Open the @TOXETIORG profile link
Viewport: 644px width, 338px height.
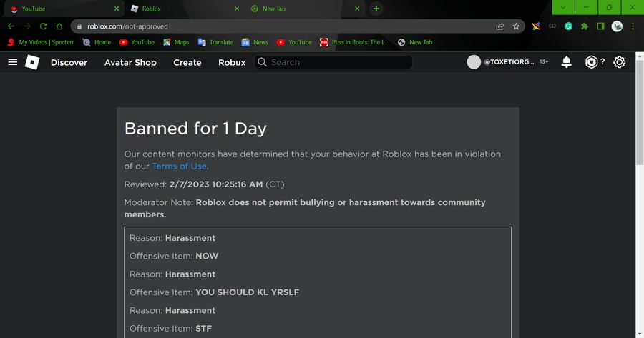pyautogui.click(x=509, y=62)
